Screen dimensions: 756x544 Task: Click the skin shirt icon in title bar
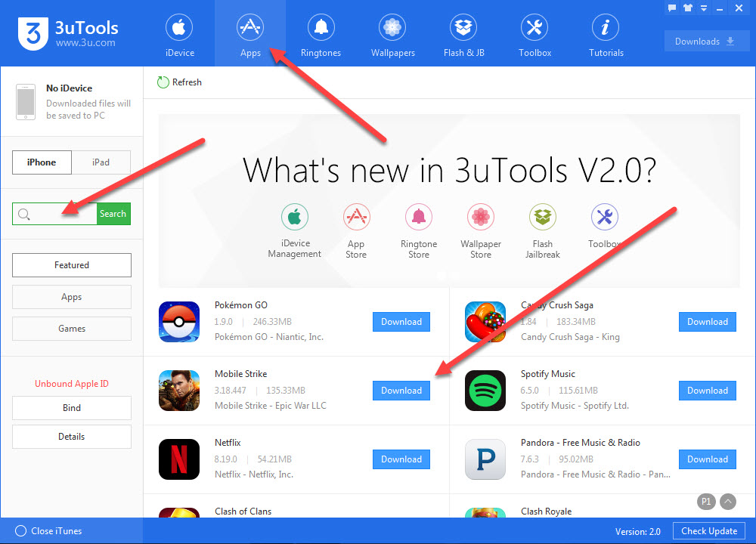tap(688, 8)
